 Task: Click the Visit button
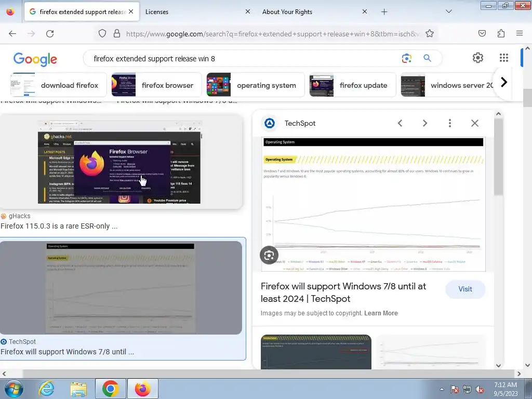click(x=465, y=289)
